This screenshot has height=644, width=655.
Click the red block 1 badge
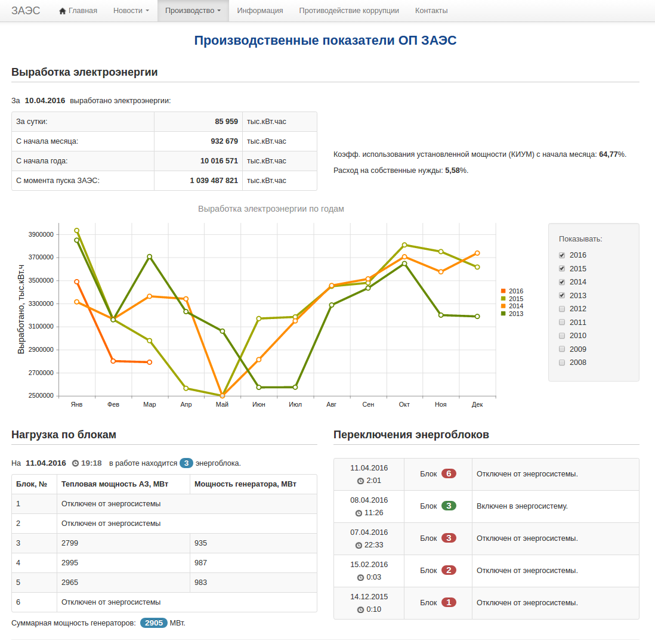click(x=449, y=602)
